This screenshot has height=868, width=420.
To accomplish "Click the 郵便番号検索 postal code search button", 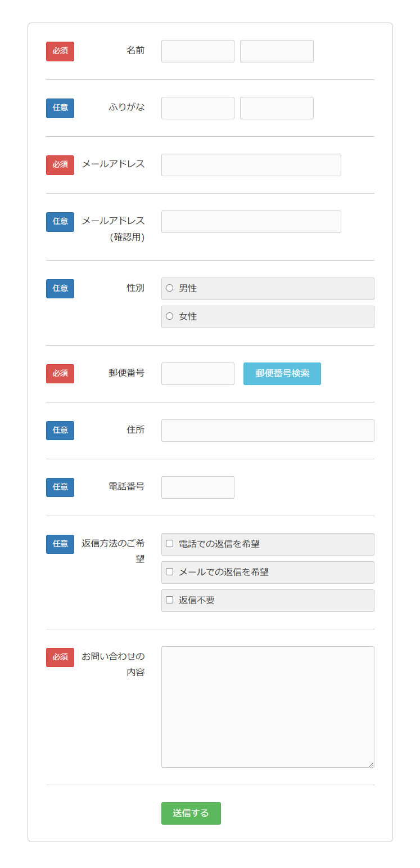I will coord(282,373).
